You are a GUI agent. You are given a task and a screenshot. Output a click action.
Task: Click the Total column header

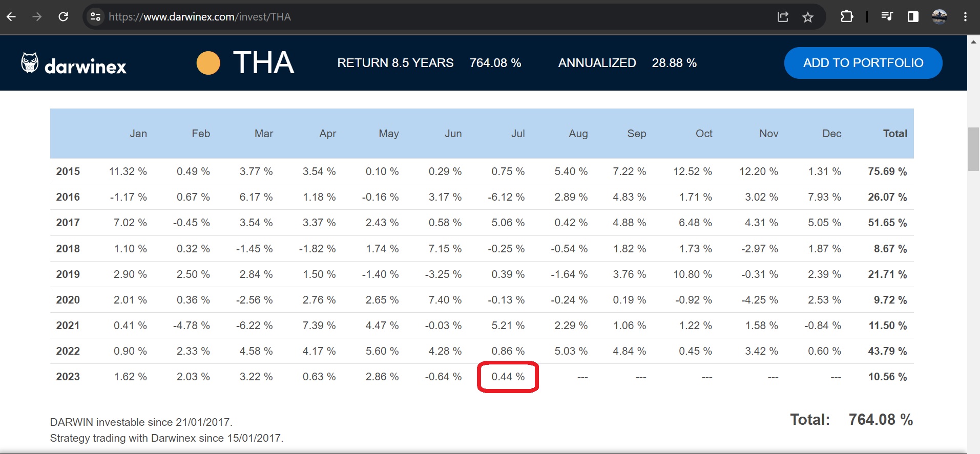tap(894, 134)
